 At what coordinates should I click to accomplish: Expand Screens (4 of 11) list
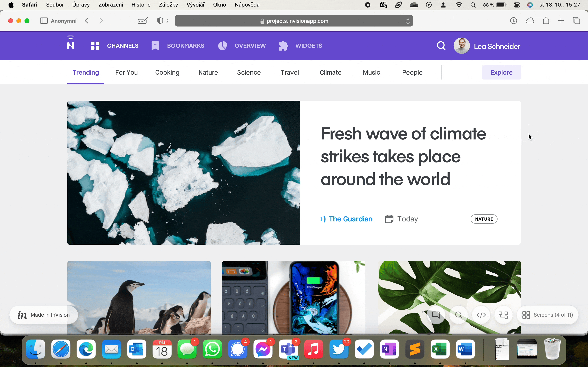(x=548, y=315)
